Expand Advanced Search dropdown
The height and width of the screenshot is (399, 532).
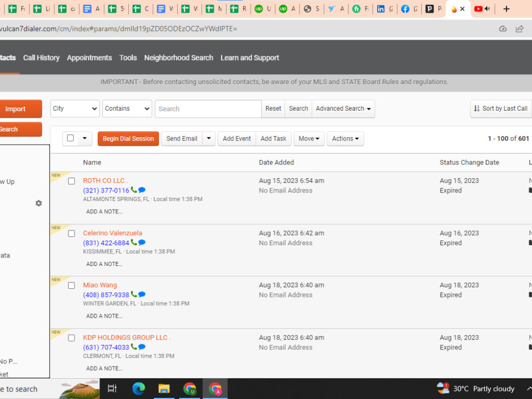343,109
